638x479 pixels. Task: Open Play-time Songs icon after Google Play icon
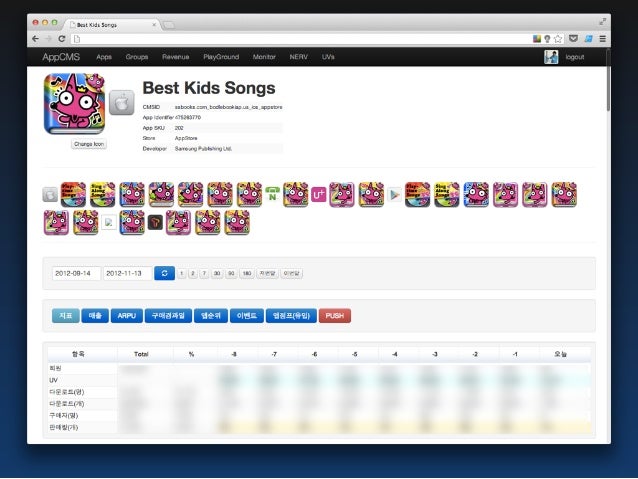click(x=417, y=195)
